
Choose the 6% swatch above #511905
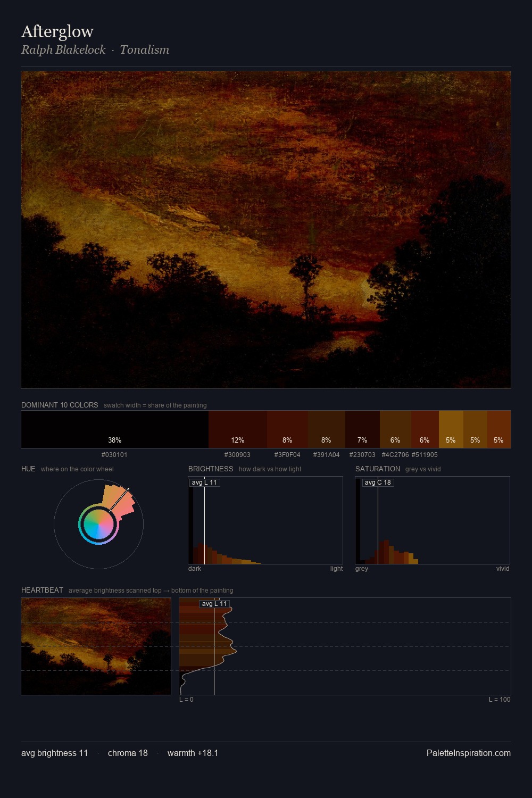pos(425,429)
